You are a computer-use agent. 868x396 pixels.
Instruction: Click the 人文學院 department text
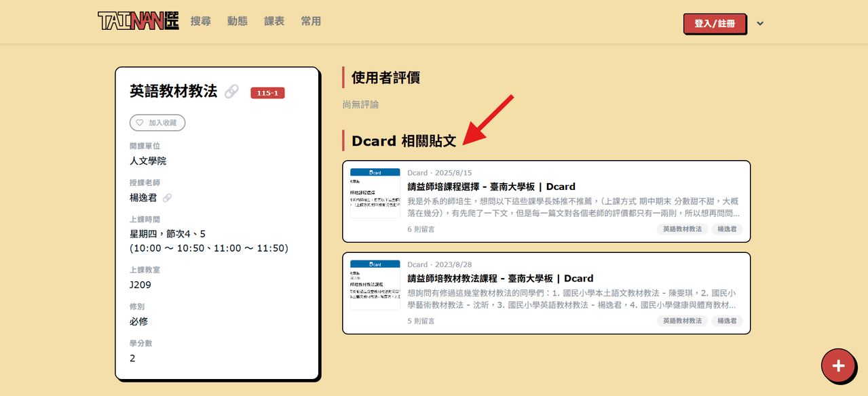pyautogui.click(x=148, y=161)
